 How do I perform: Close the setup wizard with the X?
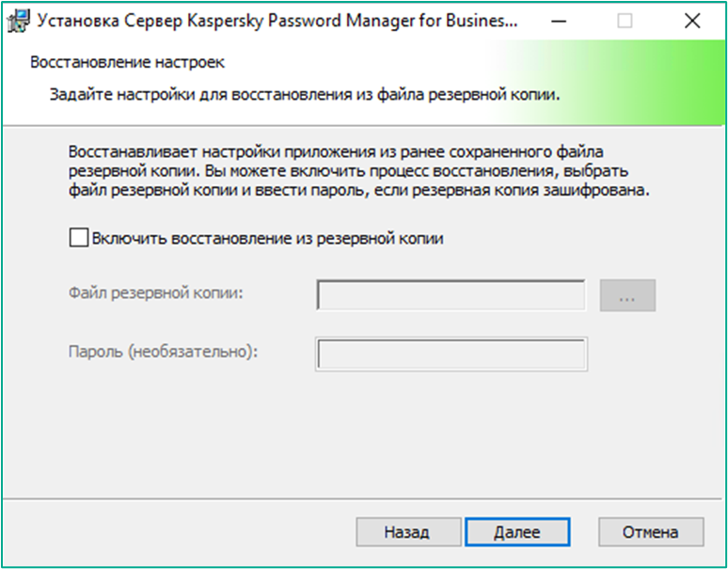[692, 22]
